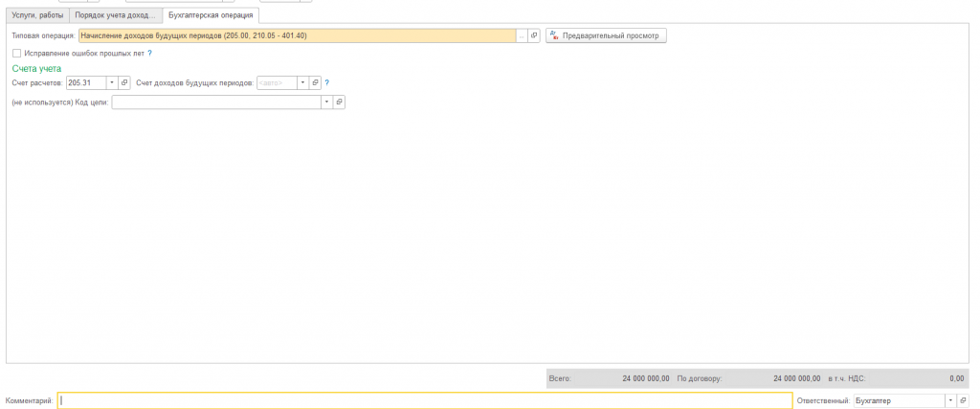The image size is (980, 409).
Task: Open help for Счет доходов будущих периодов
Action: point(327,82)
